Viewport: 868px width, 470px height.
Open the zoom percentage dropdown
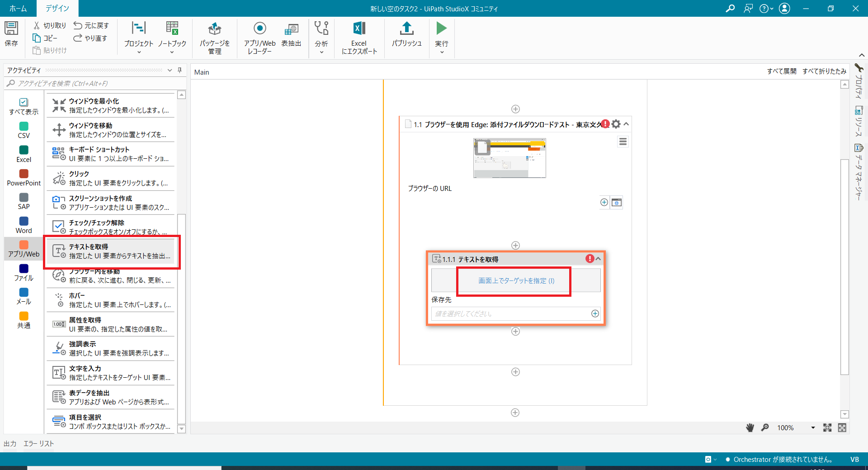point(812,428)
